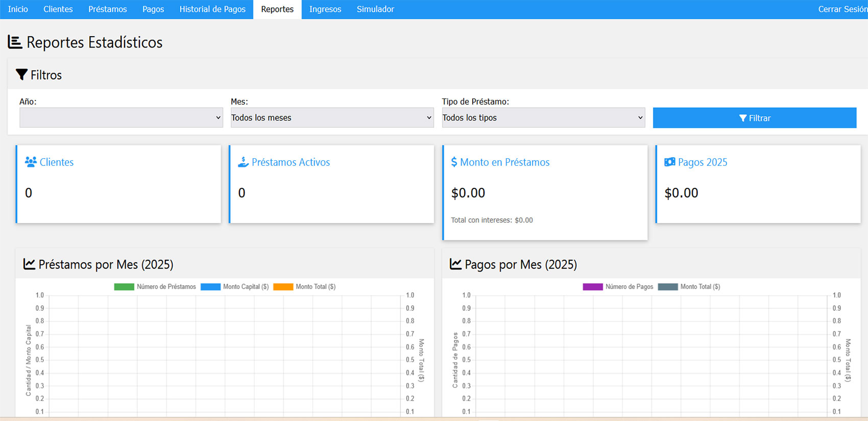Click the dollar sign icon on Monto en Préstamos

click(x=454, y=162)
